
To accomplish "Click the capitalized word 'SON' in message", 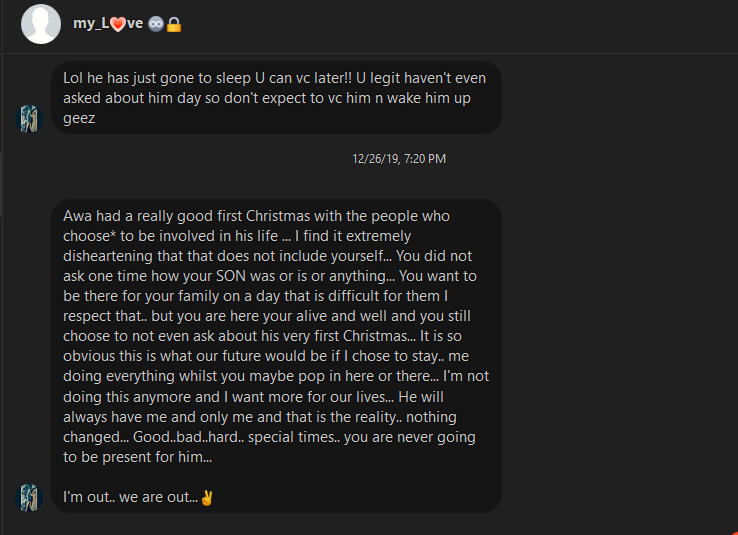I will pyautogui.click(x=231, y=276).
